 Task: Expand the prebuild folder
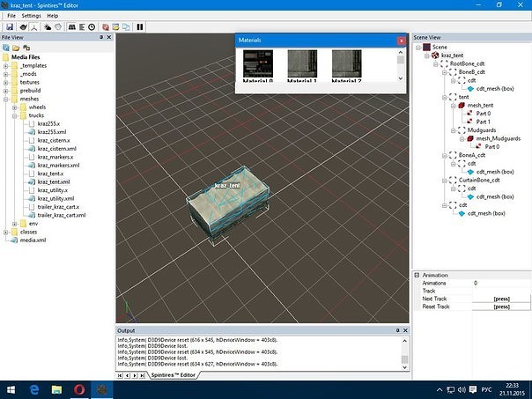6,91
